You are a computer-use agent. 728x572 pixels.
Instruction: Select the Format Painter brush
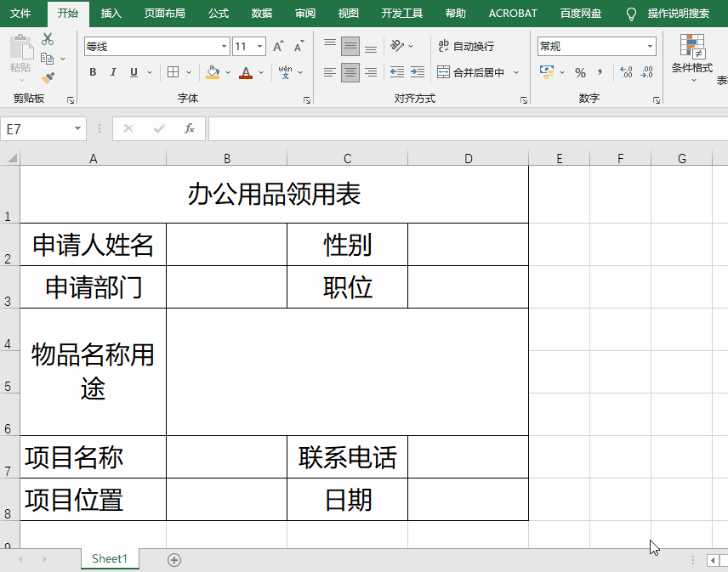(48, 77)
